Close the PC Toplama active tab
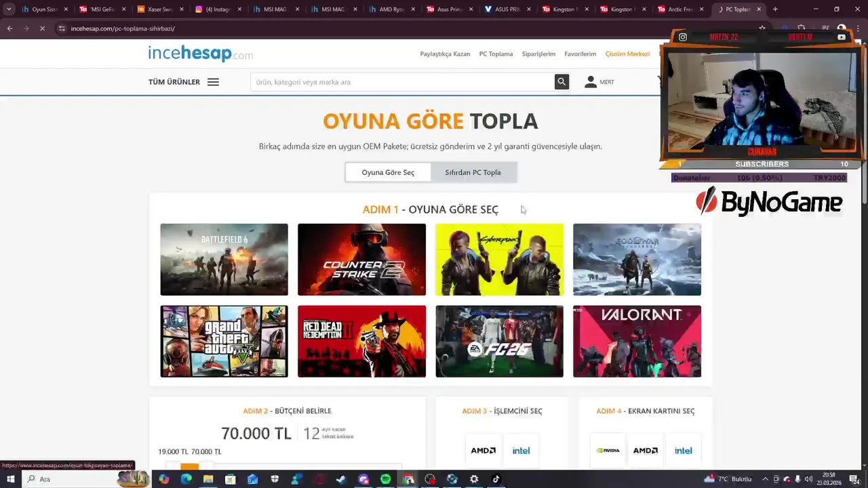 tap(759, 9)
